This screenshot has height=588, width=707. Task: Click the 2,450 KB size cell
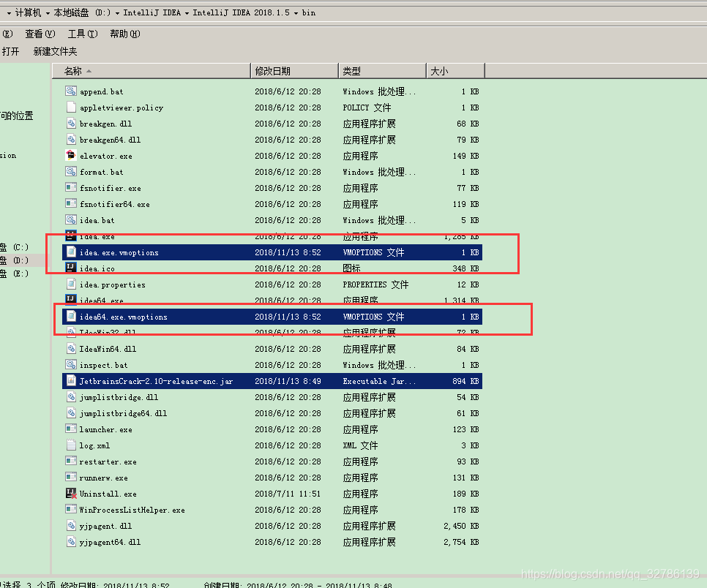tap(461, 526)
